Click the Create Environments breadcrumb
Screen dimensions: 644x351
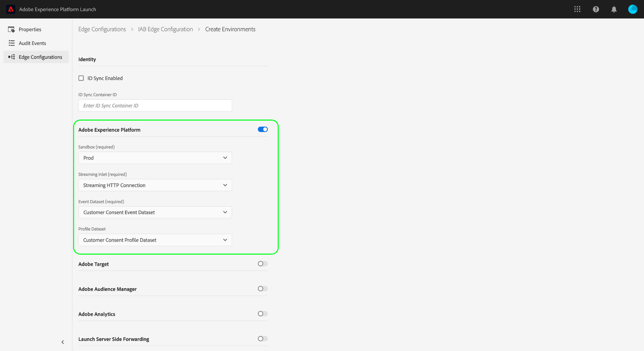230,29
